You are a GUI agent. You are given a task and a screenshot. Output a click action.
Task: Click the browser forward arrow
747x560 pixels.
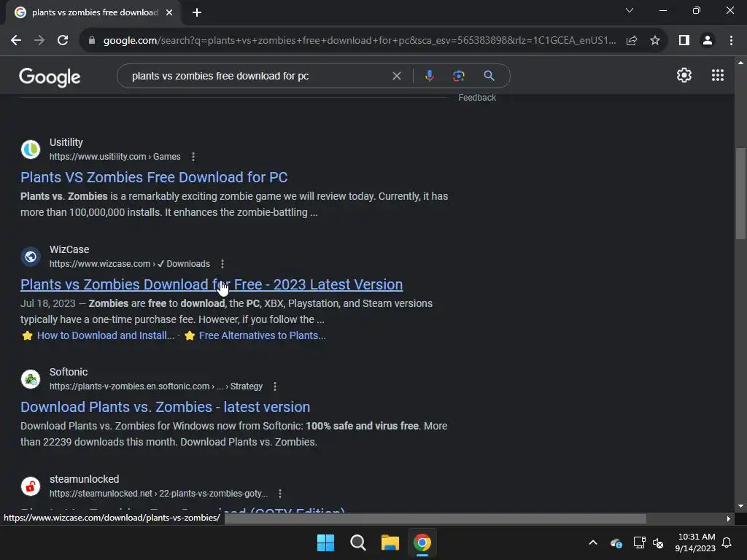[x=39, y=41]
